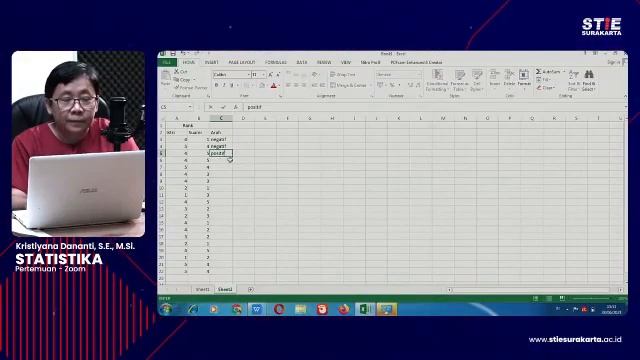
Task: Apply the fill color bucket
Action: (x=262, y=85)
